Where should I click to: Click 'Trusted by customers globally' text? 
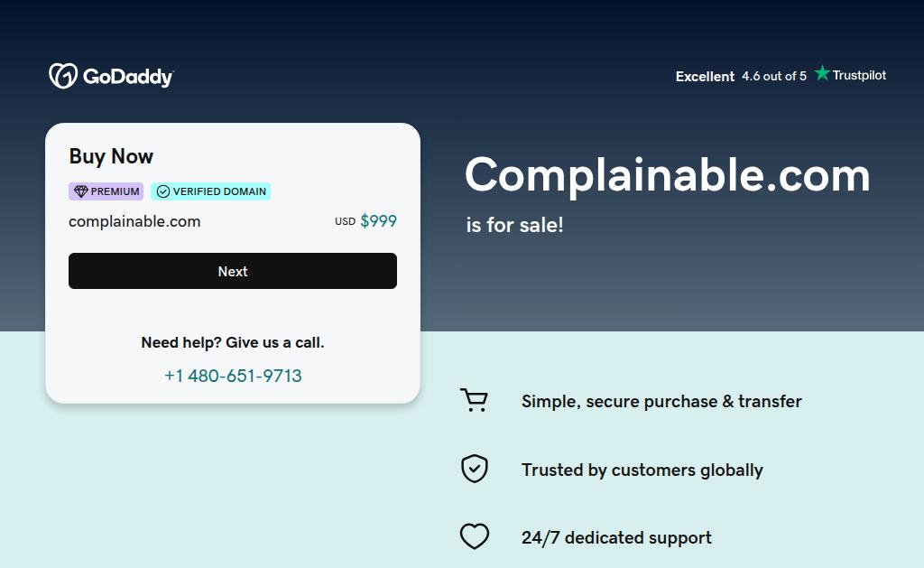click(x=642, y=470)
